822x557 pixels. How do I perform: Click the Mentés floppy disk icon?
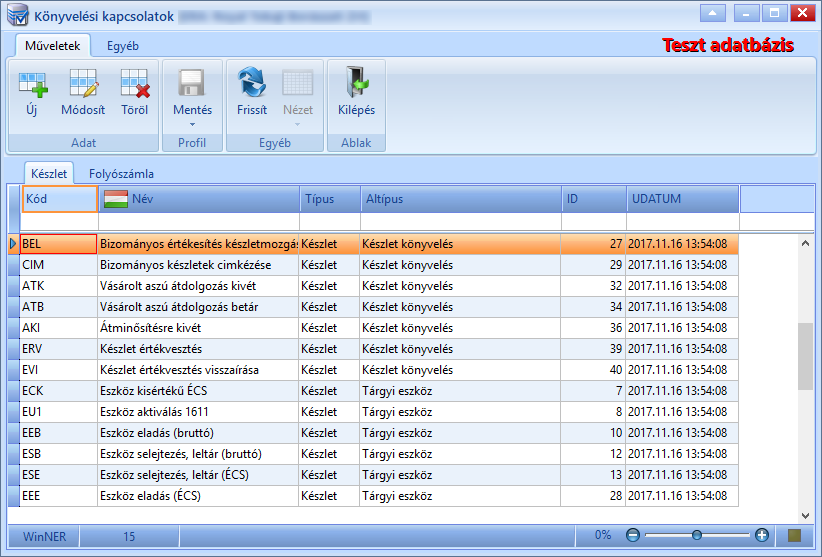192,84
